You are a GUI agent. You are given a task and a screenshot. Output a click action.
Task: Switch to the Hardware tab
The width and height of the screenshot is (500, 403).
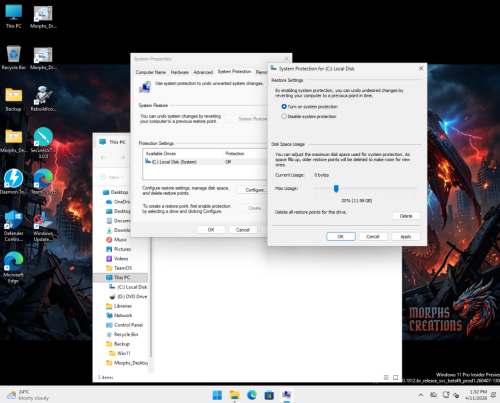[180, 72]
